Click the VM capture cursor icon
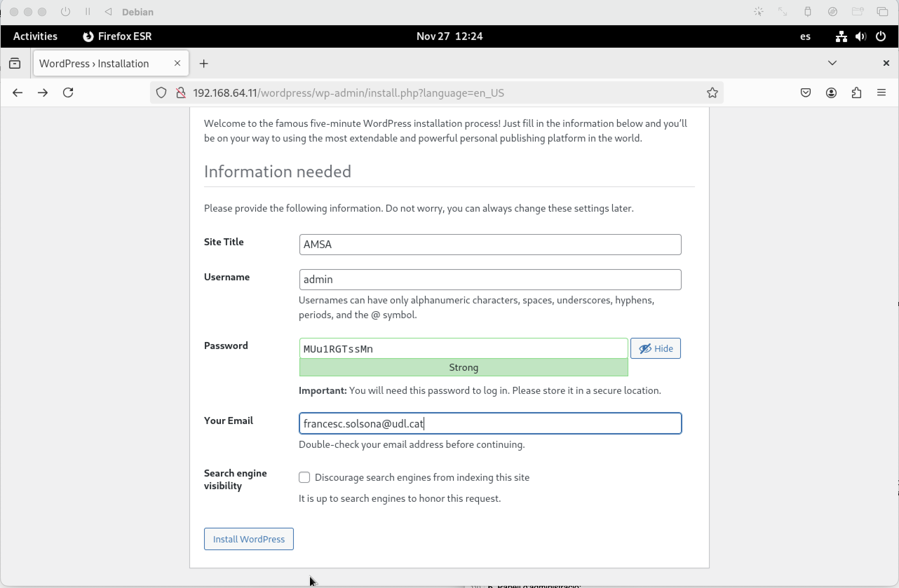The image size is (899, 588). point(758,12)
